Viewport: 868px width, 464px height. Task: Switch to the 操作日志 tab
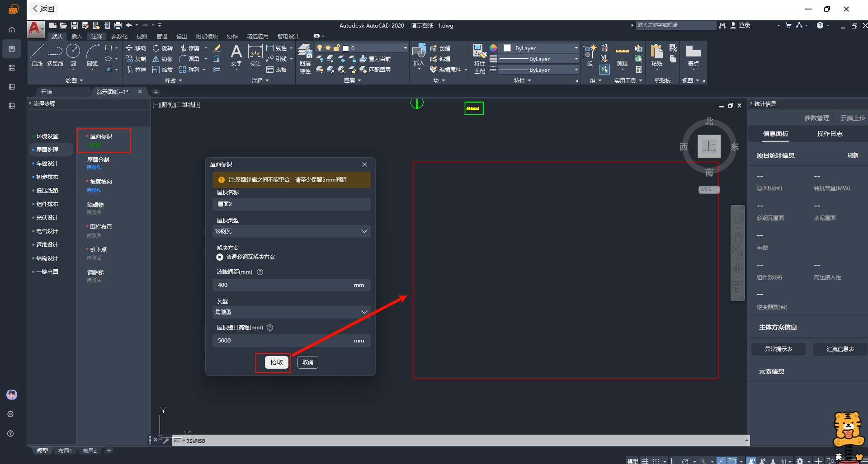pyautogui.click(x=830, y=134)
